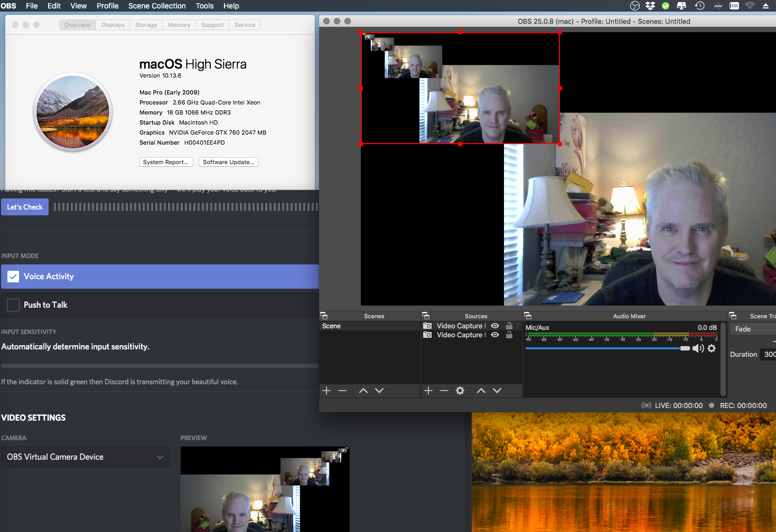Open the OBS application menu
Viewport: 776px width, 532px height.
click(8, 6)
